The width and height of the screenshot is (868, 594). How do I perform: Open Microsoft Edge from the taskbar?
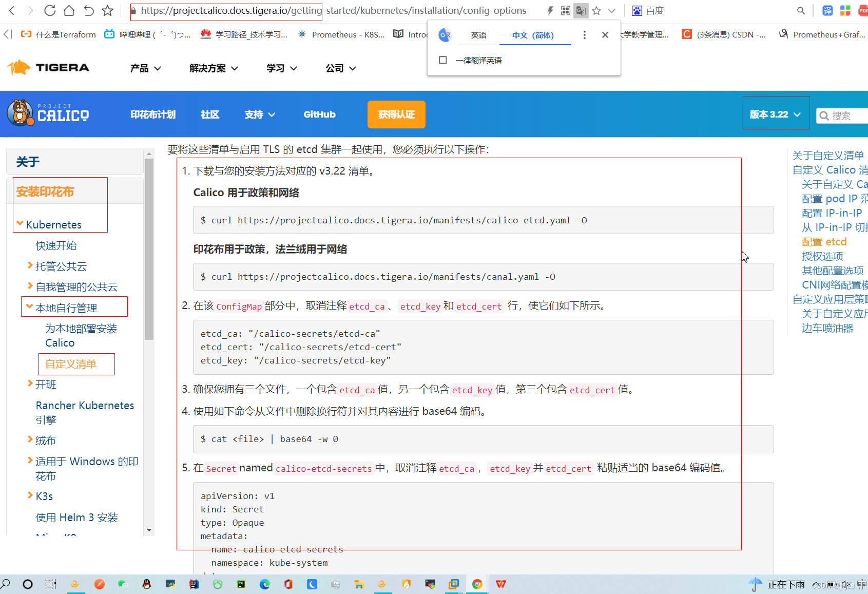265,584
